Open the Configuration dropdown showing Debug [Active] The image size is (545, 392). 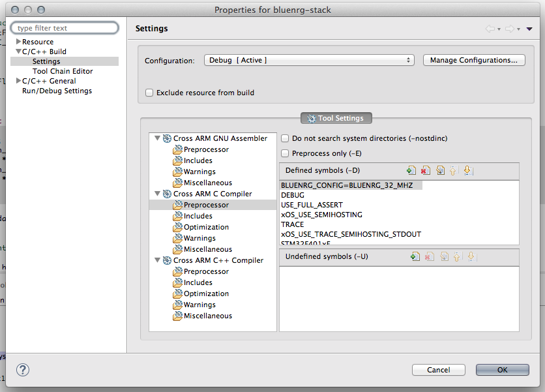point(309,60)
